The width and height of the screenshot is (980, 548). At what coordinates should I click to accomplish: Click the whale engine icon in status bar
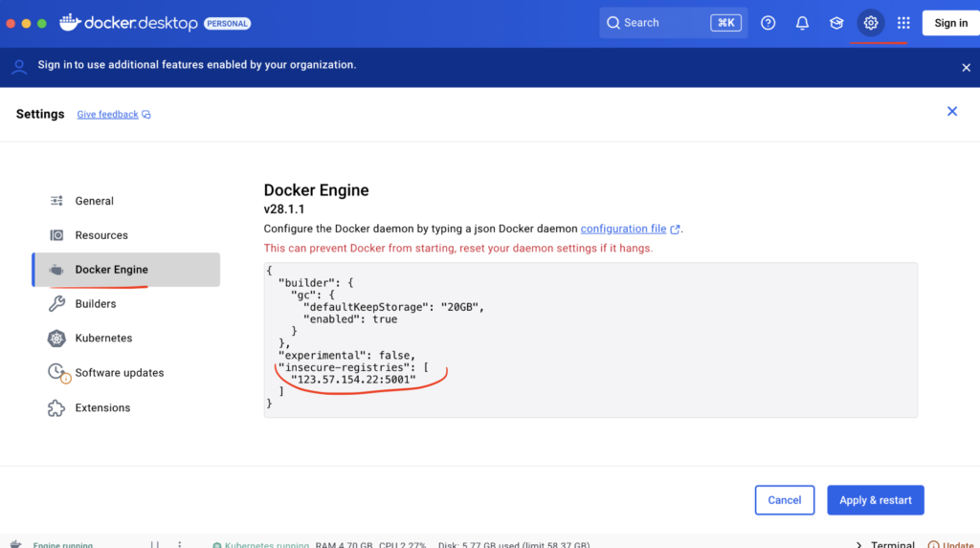[15, 544]
